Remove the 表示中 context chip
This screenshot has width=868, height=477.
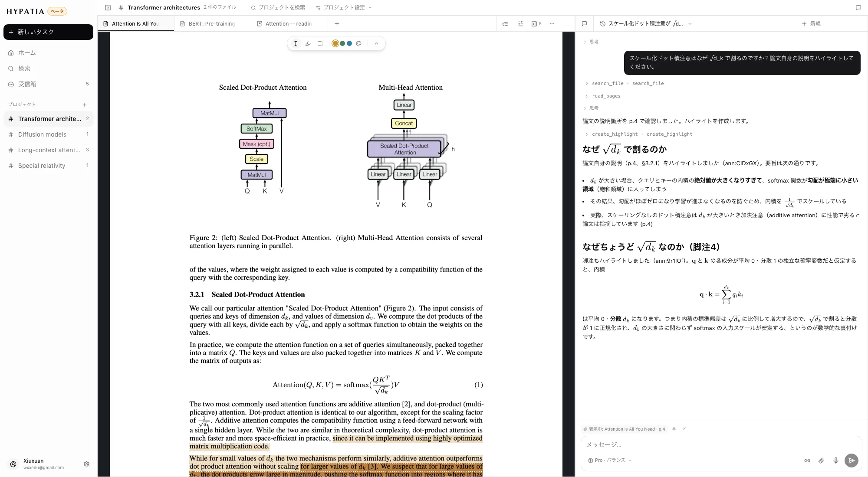click(x=684, y=429)
